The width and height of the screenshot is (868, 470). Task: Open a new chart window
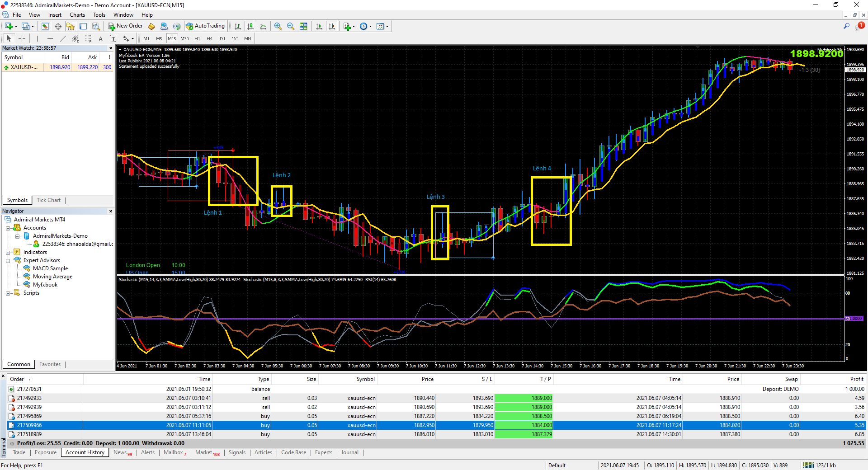pyautogui.click(x=9, y=26)
